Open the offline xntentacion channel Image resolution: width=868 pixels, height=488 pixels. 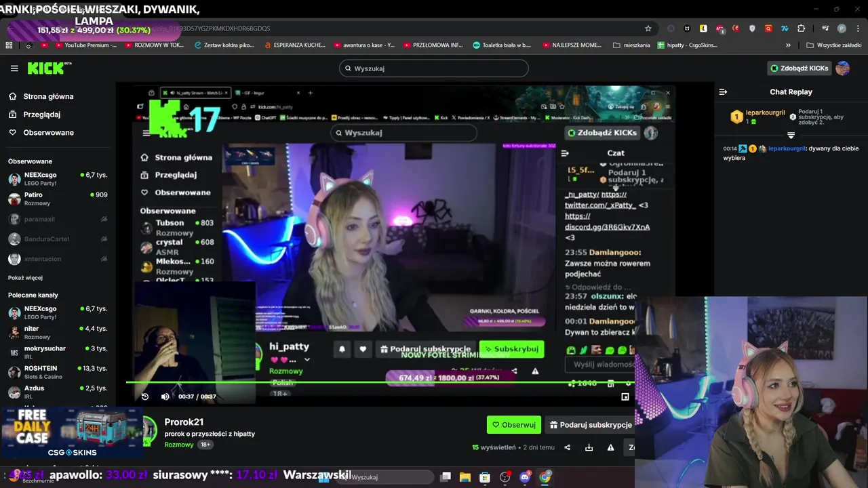click(57, 259)
